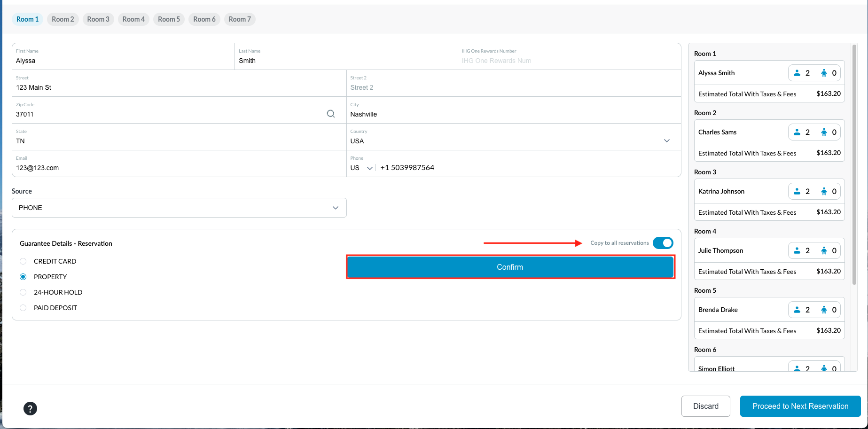Click the Zip Code search magnifier icon
The image size is (868, 429).
331,114
